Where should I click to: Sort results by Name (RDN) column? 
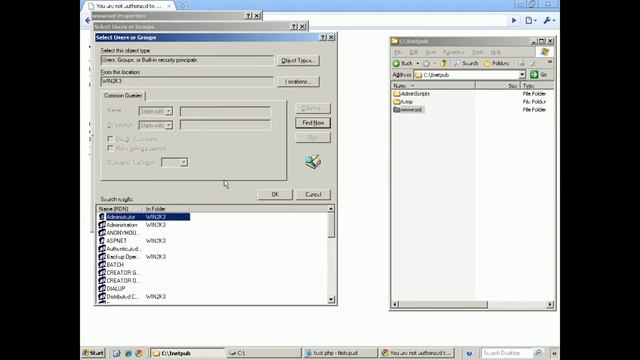[x=120, y=209]
